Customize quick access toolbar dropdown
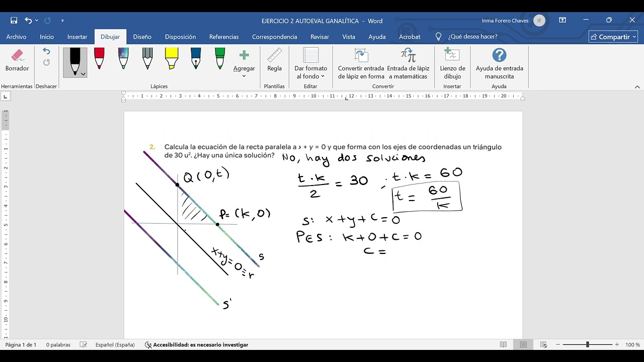This screenshot has width=644, height=362. (x=62, y=21)
